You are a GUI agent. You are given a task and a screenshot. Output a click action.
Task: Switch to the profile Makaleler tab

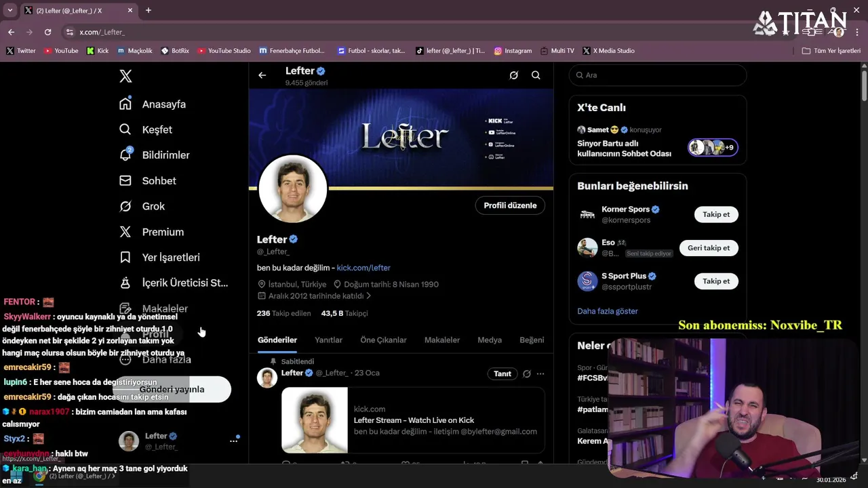tap(442, 340)
